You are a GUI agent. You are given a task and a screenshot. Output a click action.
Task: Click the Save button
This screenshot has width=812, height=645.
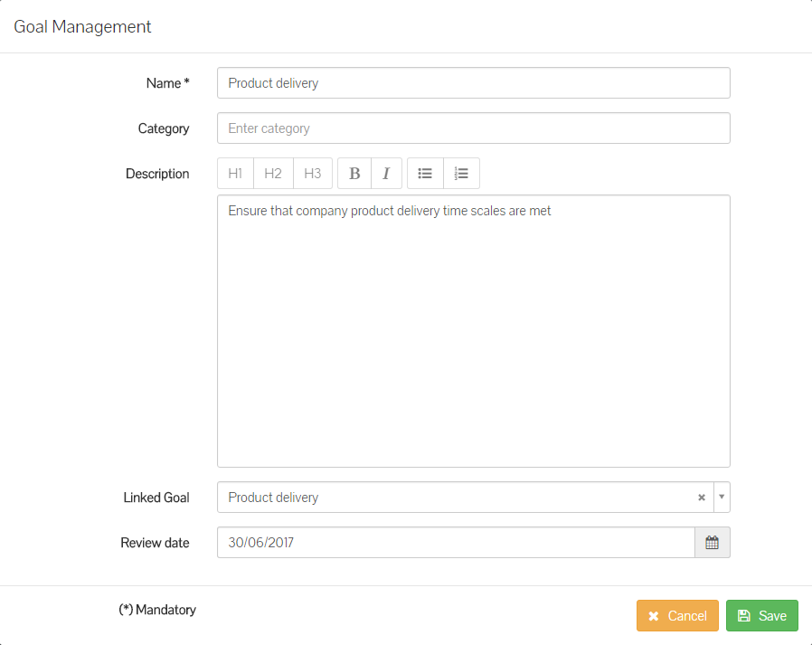point(761,616)
